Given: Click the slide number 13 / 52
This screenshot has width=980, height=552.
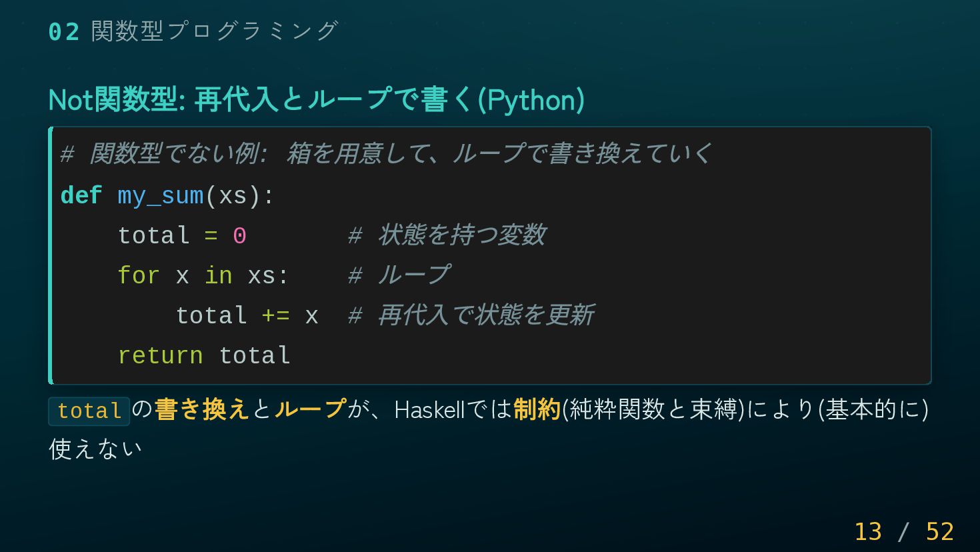Looking at the screenshot, I should click(904, 531).
